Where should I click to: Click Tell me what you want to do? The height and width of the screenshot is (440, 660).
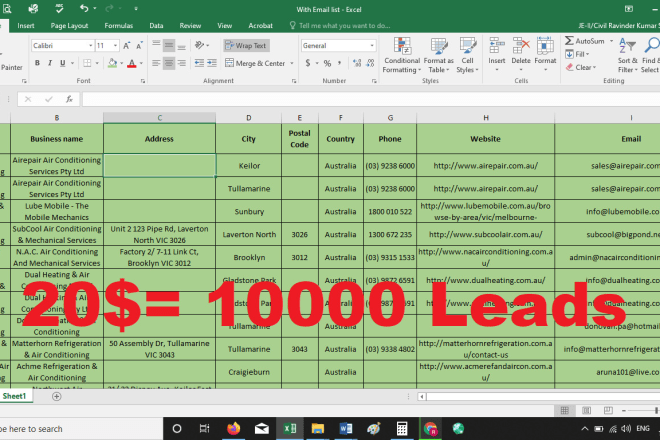[x=340, y=26]
